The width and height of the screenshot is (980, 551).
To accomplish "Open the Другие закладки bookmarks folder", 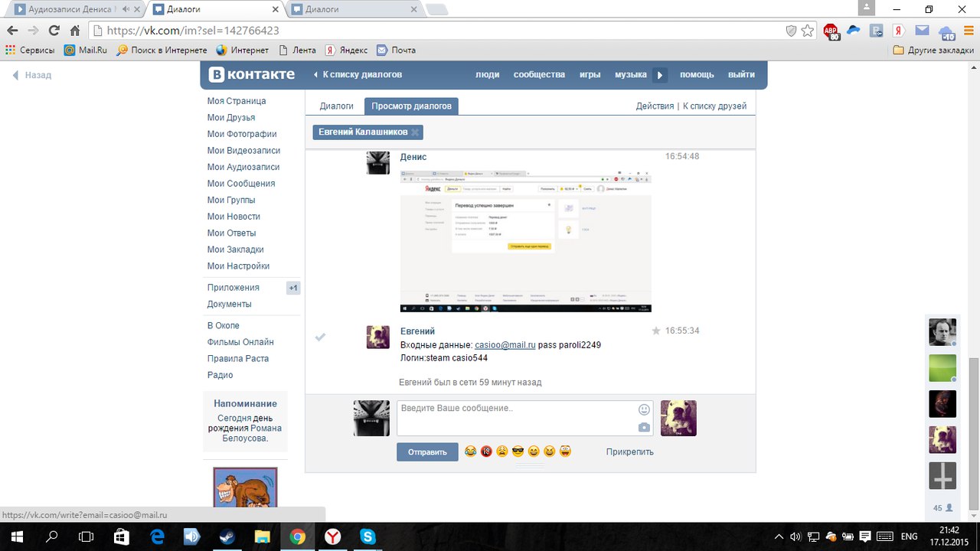I will pyautogui.click(x=934, y=50).
